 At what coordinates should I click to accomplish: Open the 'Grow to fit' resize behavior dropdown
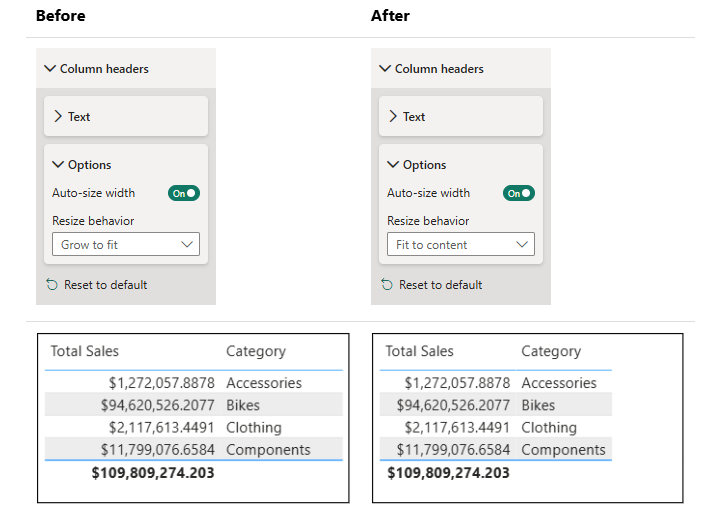[x=126, y=244]
